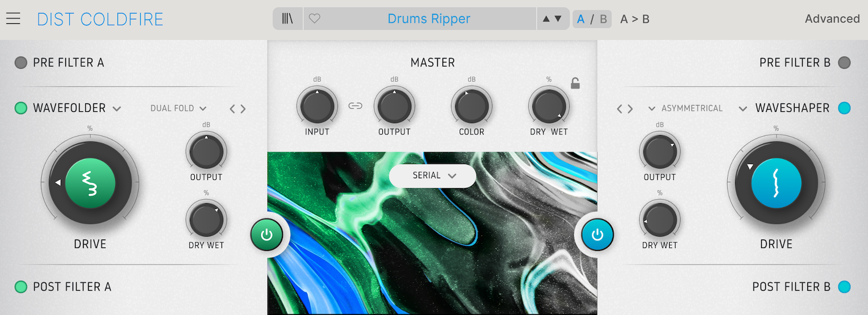Copy settings with A > B

(x=635, y=19)
